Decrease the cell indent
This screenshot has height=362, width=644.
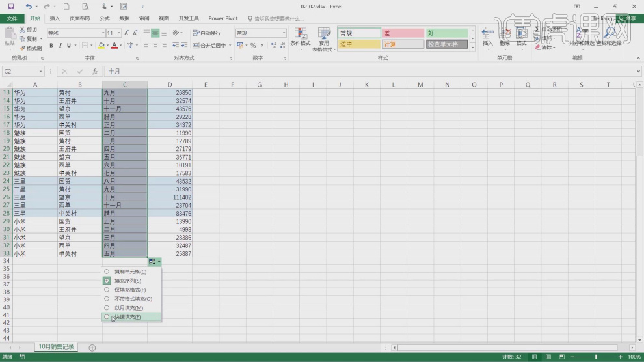pyautogui.click(x=176, y=45)
